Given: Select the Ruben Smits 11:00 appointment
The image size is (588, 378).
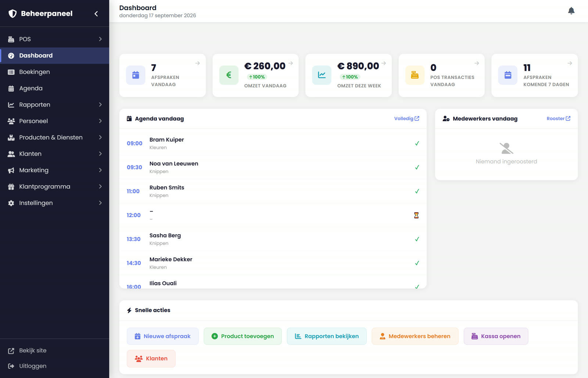Looking at the screenshot, I should click(273, 191).
